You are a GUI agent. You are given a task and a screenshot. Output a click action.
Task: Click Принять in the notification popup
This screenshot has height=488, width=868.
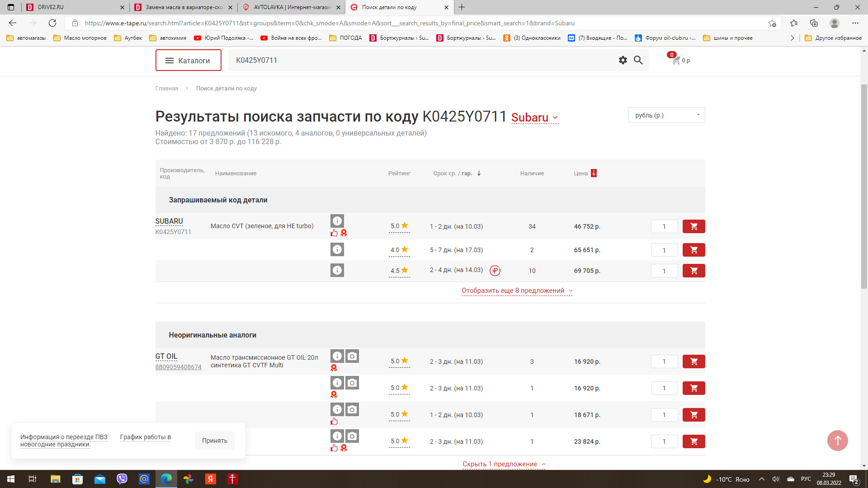pos(214,441)
